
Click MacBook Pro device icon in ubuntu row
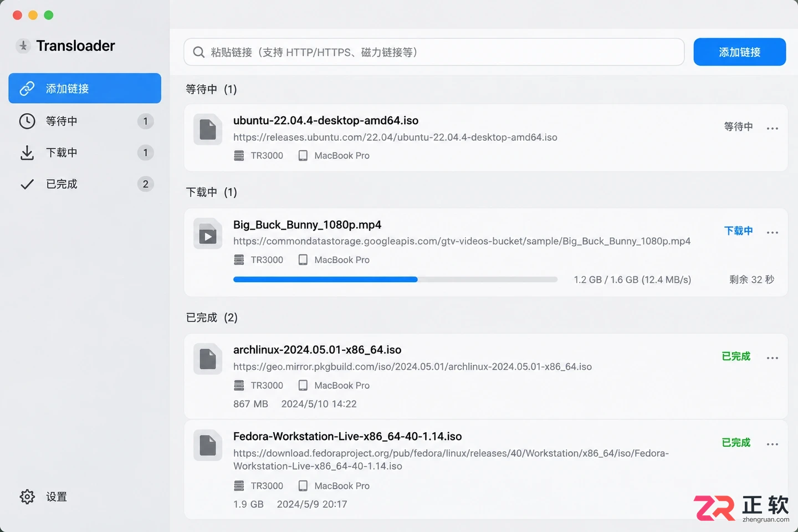coord(303,156)
